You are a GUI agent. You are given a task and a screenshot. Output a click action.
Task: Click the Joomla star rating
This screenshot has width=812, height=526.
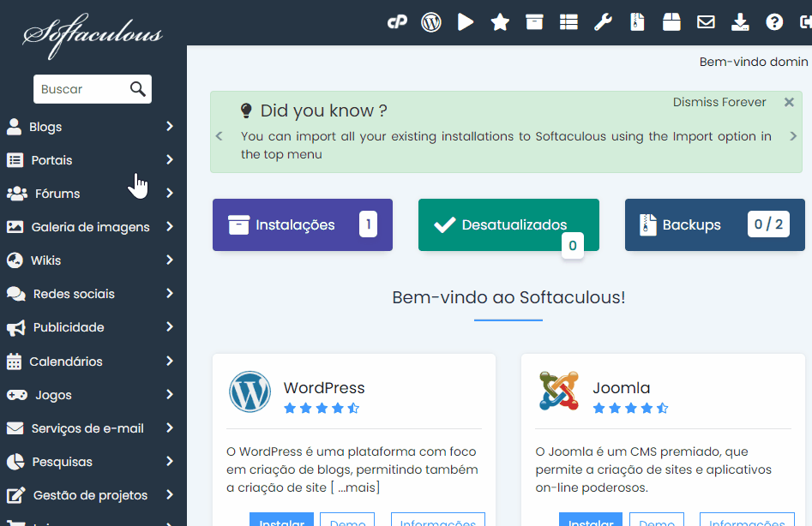coord(631,409)
